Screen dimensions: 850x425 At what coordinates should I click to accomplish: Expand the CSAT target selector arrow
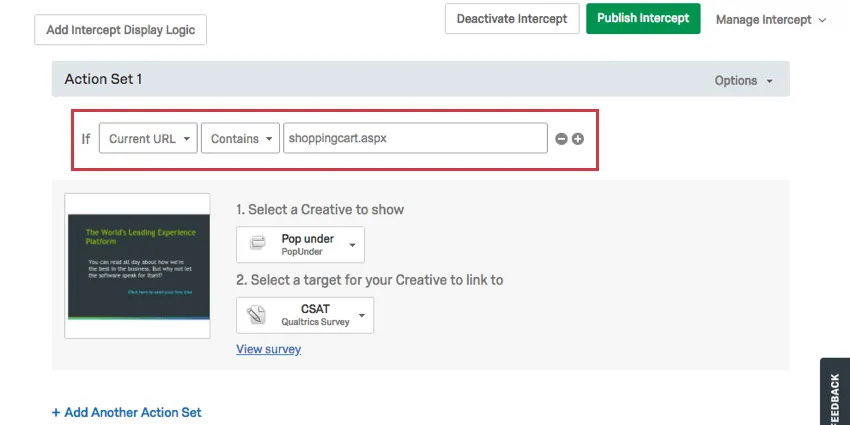click(x=361, y=314)
